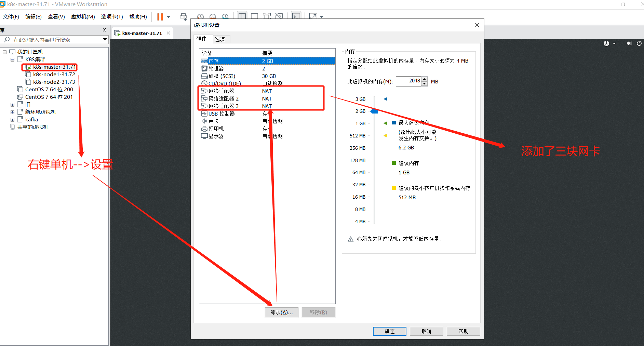Screen dimensions: 644x346
Task: Decrease memory with the spinner down arrow
Action: tap(425, 84)
